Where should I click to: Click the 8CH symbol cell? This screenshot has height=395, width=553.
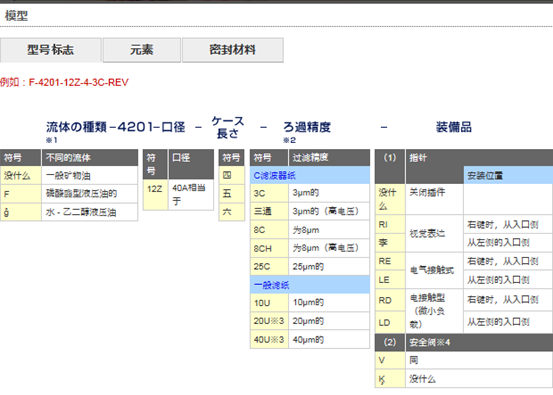[269, 248]
